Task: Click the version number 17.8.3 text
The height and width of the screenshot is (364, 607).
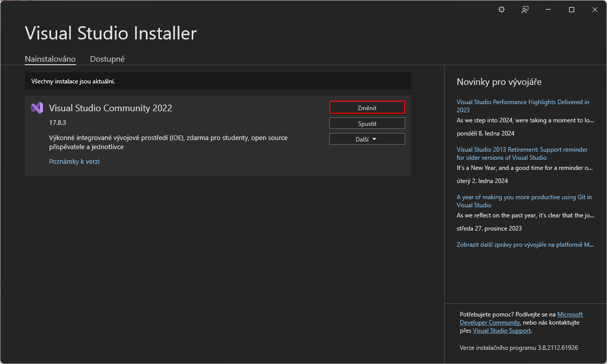Action: click(58, 123)
